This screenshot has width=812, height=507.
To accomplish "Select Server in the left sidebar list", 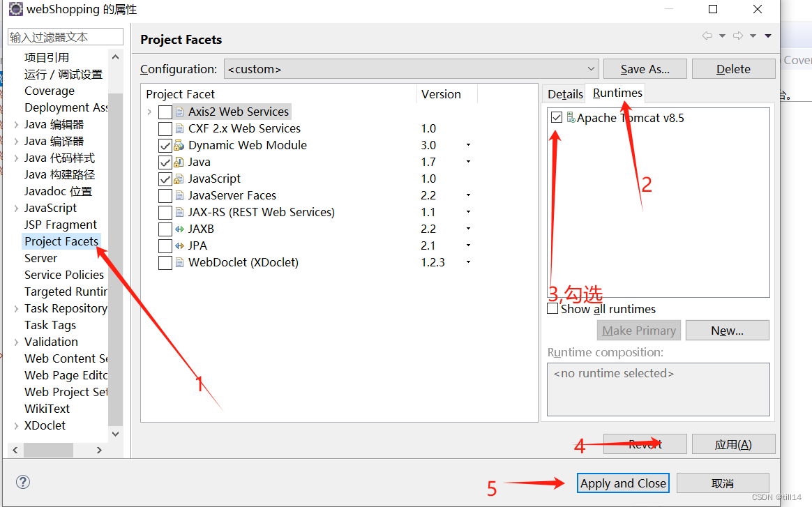I will tap(40, 257).
